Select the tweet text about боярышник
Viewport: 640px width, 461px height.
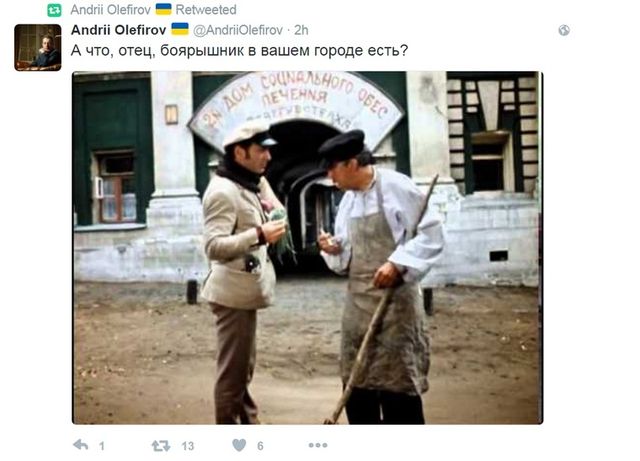239,51
